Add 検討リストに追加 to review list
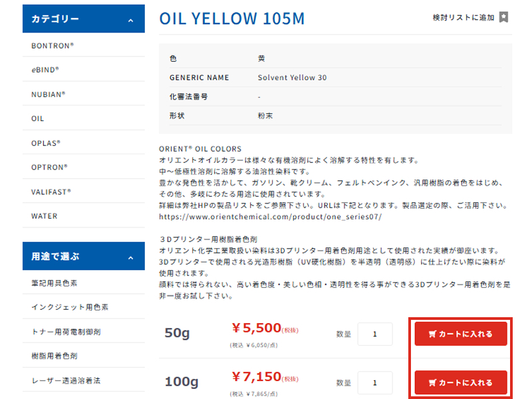This screenshot has height=399, width=532. point(464,17)
